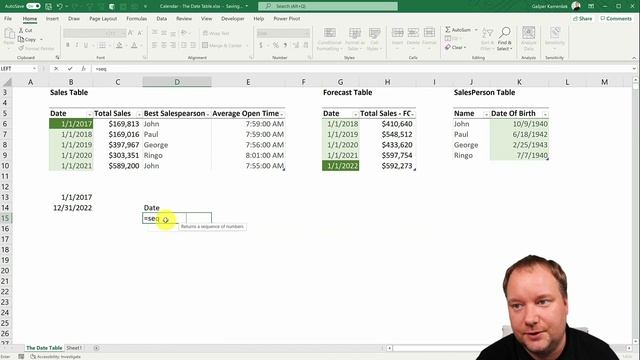This screenshot has width=640, height=360.
Task: Open Name column filter dropdown
Action: pyautogui.click(x=486, y=114)
